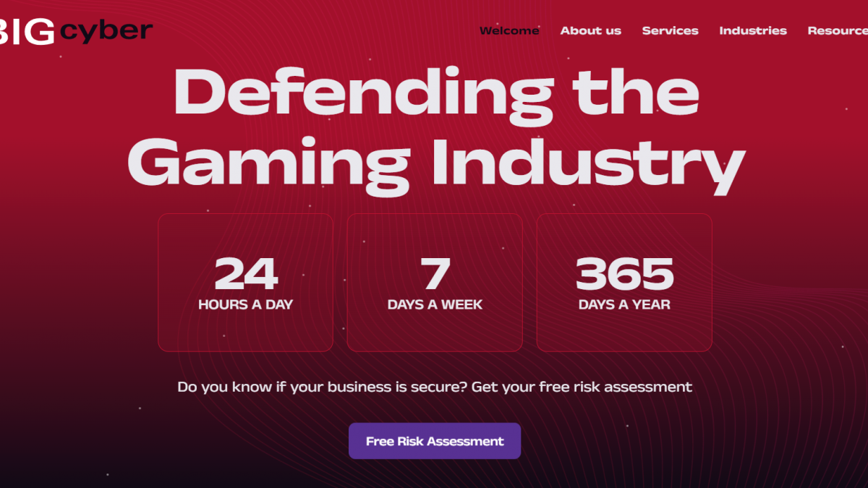Click the HOURS A DAY label
Screen dimensions: 868x488
click(x=245, y=304)
